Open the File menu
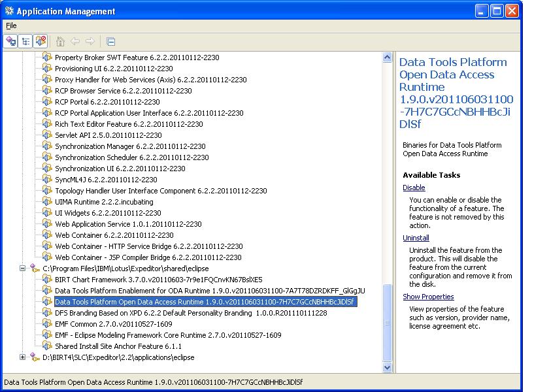The image size is (549, 392). point(11,25)
